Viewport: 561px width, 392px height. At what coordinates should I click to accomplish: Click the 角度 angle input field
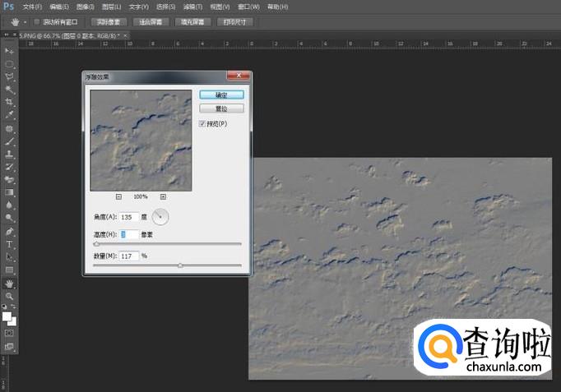click(x=128, y=217)
